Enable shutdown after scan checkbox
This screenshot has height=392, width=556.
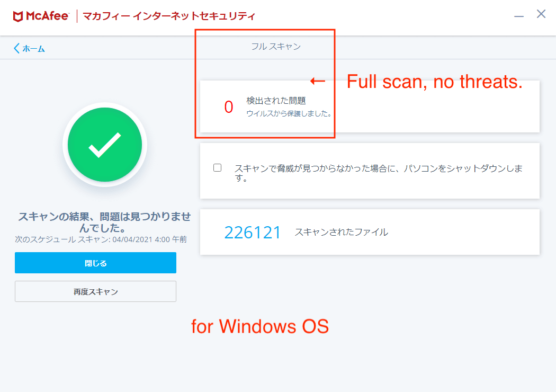coord(217,167)
